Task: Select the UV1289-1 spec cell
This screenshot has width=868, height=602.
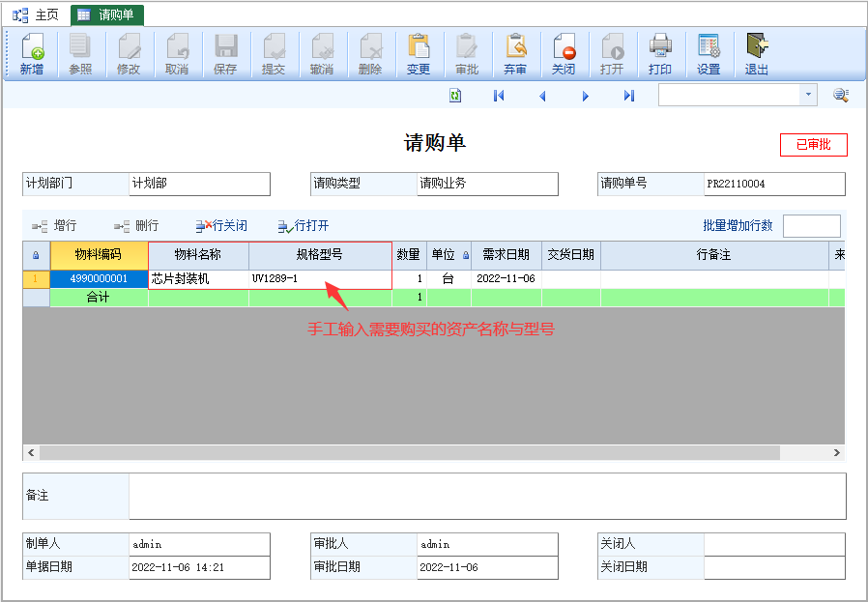Action: [x=320, y=279]
